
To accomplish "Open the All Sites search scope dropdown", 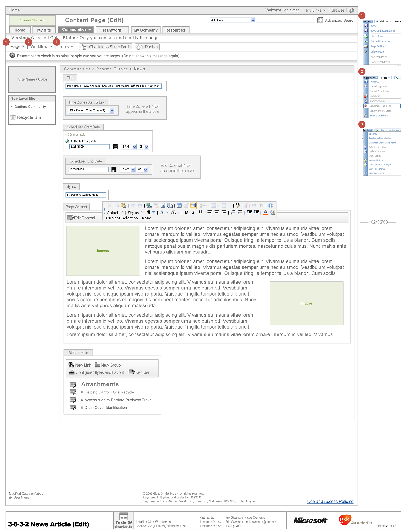I will 253,20.
